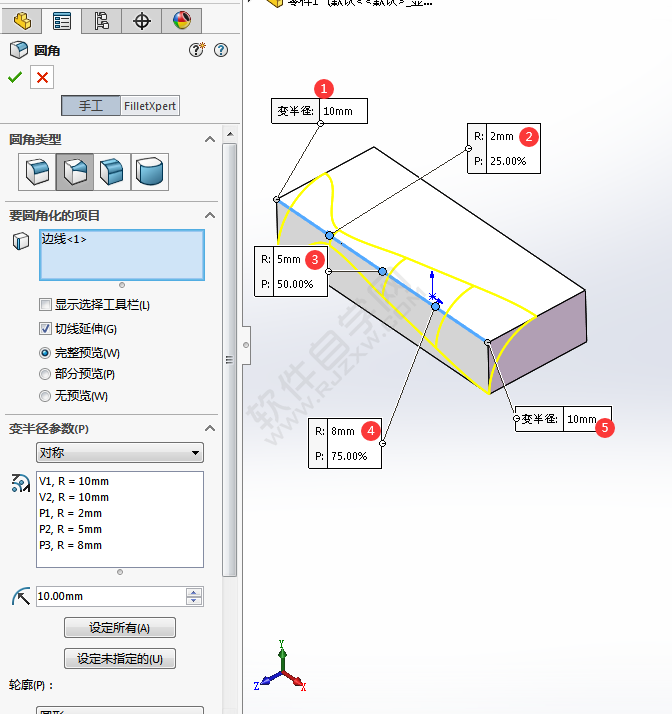Screen dimensions: 672x714
Task: Edit R: 5mm callout value
Action: [289, 259]
